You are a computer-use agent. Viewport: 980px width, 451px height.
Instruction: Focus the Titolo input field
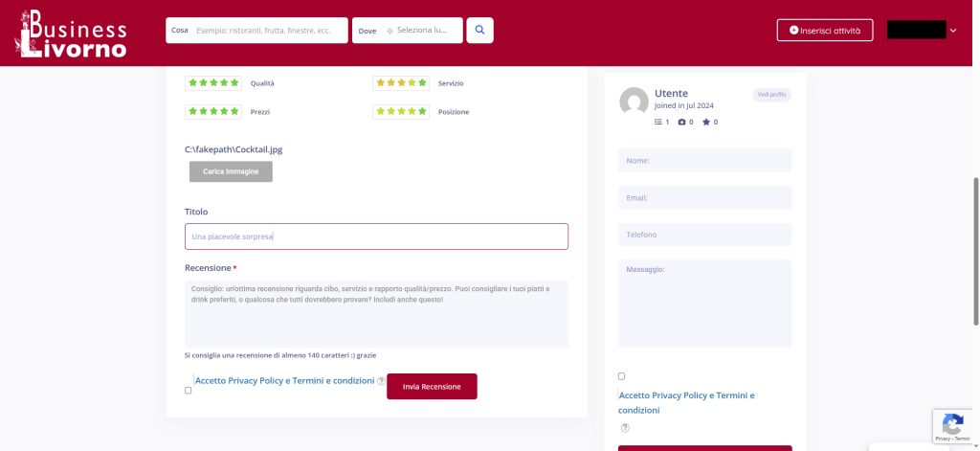[376, 237]
